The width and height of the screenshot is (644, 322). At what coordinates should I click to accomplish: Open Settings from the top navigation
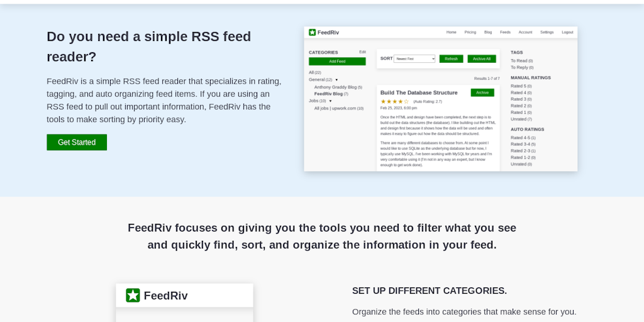pyautogui.click(x=547, y=32)
